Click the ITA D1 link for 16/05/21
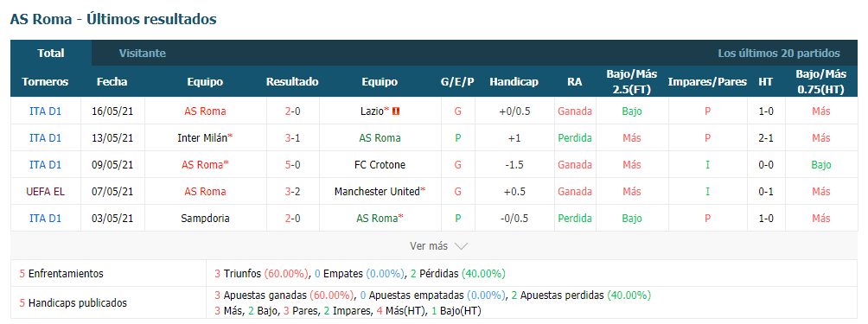 pyautogui.click(x=46, y=111)
